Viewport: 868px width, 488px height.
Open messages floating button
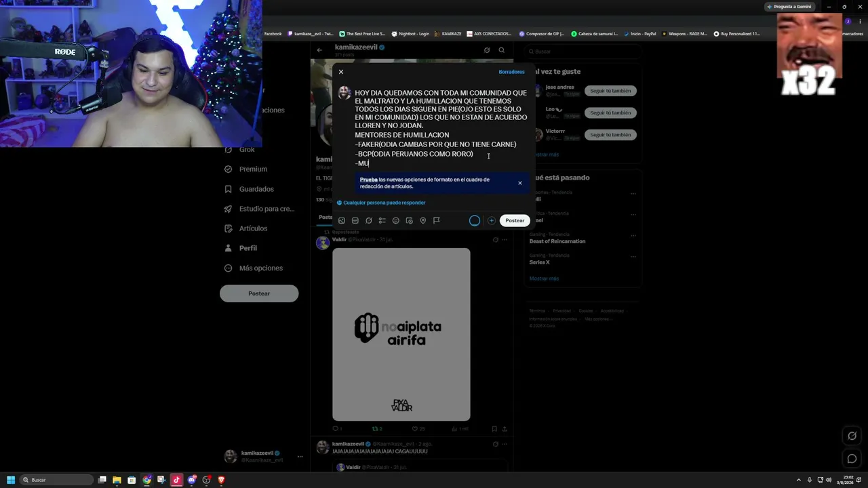[852, 459]
